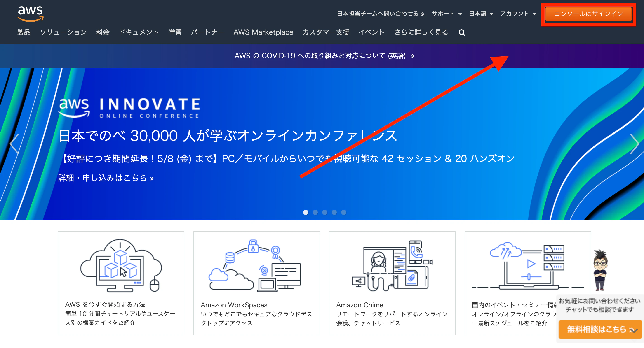
Task: Open AWS Marketplace menu
Action: [x=263, y=32]
